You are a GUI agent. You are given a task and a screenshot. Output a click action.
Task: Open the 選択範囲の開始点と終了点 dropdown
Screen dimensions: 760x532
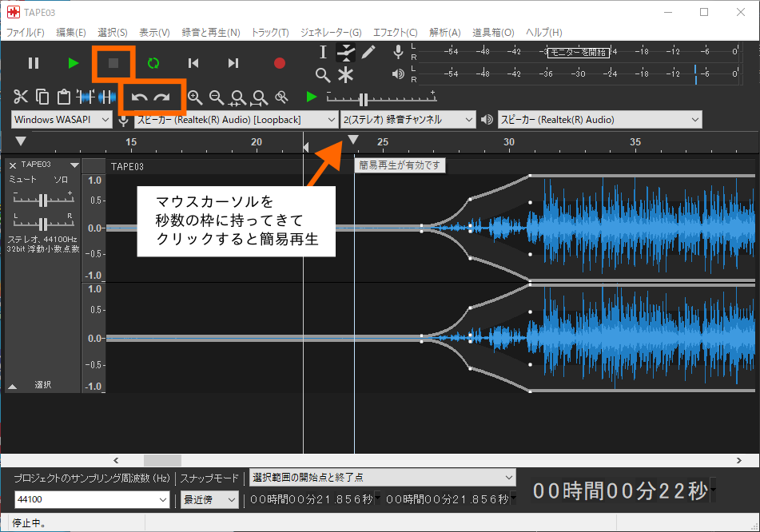pos(383,477)
